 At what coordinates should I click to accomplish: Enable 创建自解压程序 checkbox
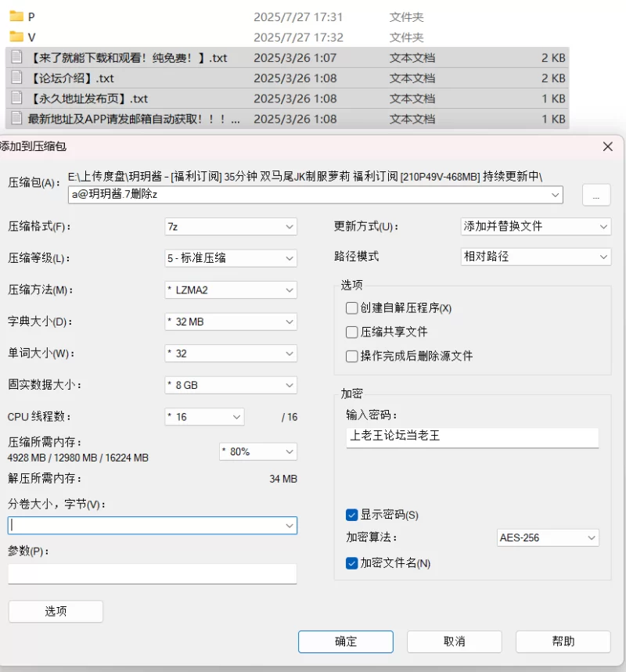pyautogui.click(x=351, y=308)
